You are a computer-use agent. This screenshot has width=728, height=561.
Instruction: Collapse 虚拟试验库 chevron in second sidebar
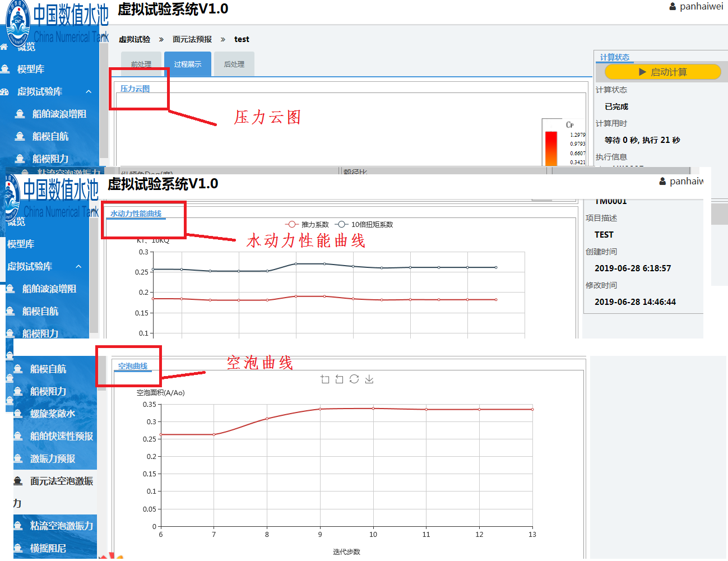(78, 267)
